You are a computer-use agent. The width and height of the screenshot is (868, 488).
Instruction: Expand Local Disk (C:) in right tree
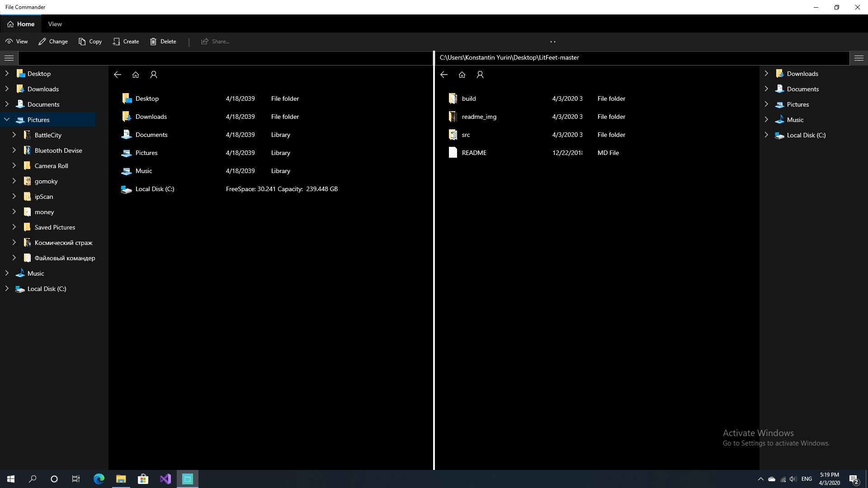point(766,135)
